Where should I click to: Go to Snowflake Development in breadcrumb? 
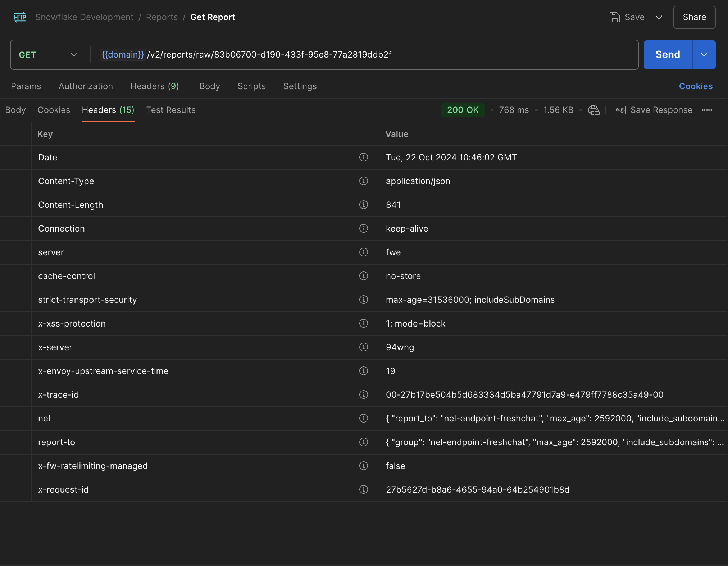coord(85,17)
